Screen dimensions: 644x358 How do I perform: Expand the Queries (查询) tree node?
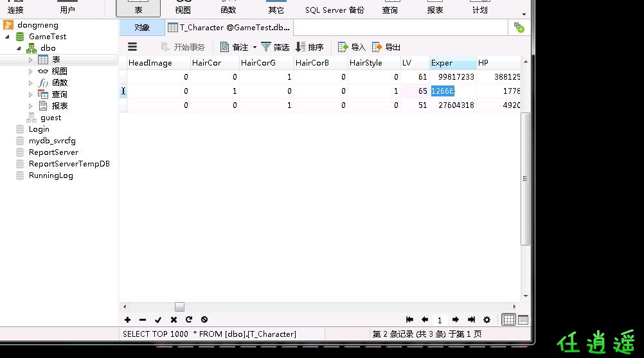(x=30, y=94)
